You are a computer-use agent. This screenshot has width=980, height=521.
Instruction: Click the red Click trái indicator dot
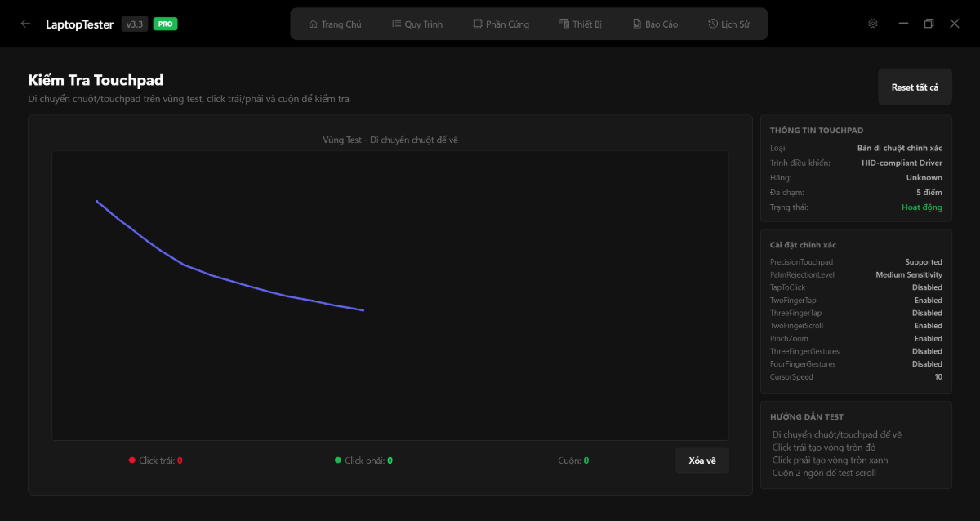coord(131,460)
